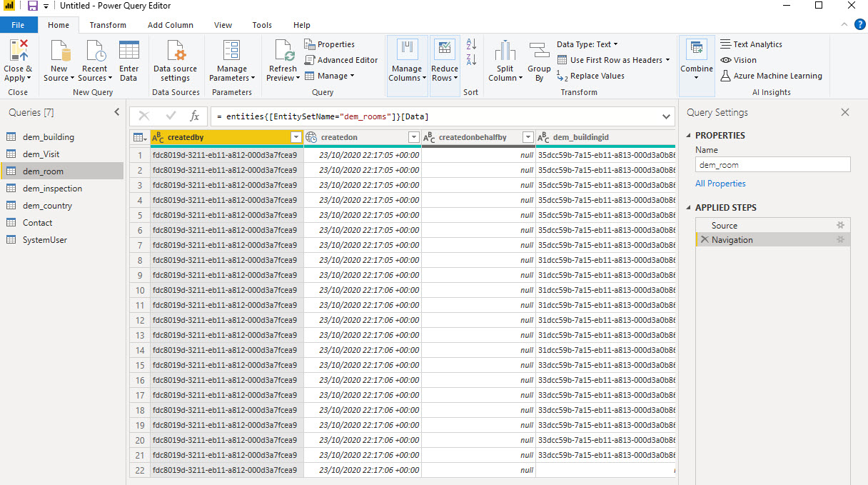
Task: Open the Help question mark icon
Action: pyautogui.click(x=860, y=24)
